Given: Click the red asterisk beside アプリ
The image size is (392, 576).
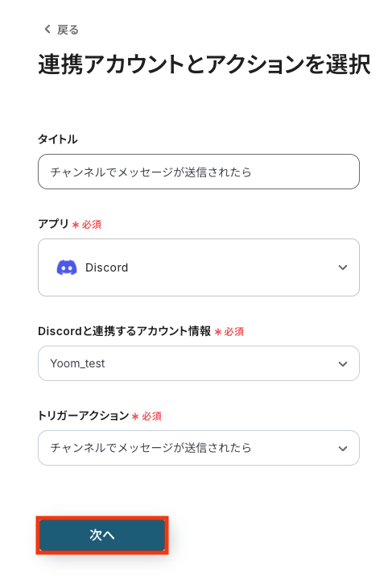Looking at the screenshot, I should click(x=76, y=225).
